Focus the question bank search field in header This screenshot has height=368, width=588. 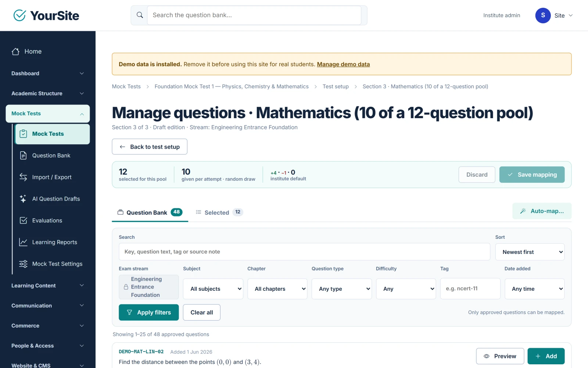tap(254, 15)
